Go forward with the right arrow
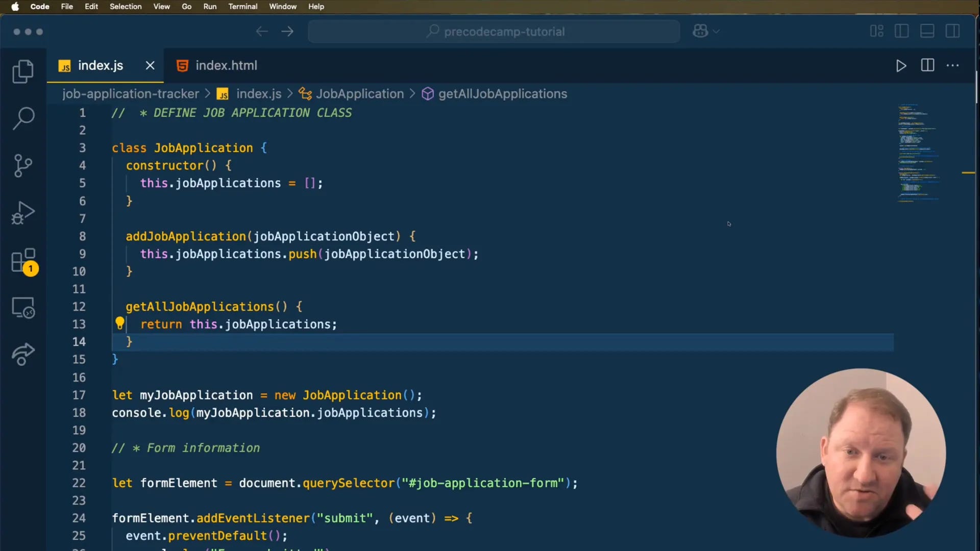980x551 pixels. pos(287,32)
